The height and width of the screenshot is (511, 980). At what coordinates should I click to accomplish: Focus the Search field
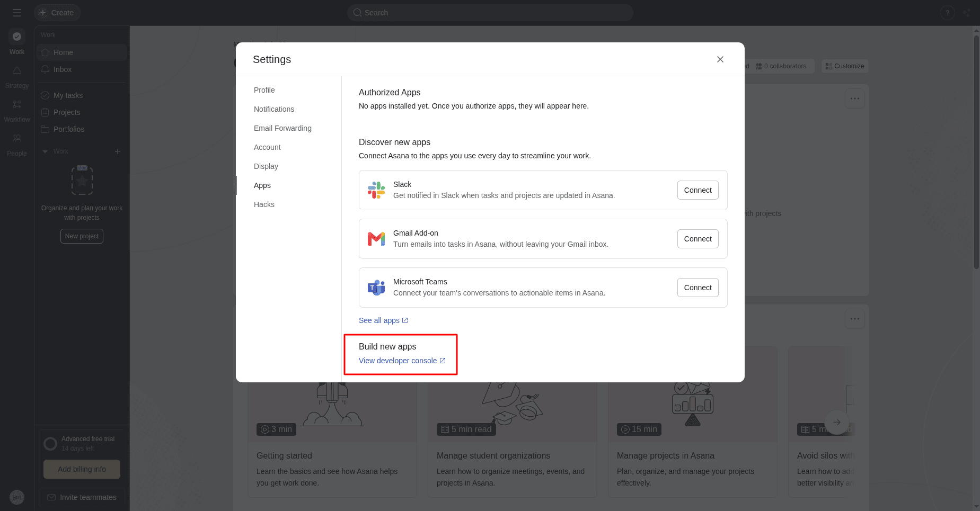pos(490,13)
